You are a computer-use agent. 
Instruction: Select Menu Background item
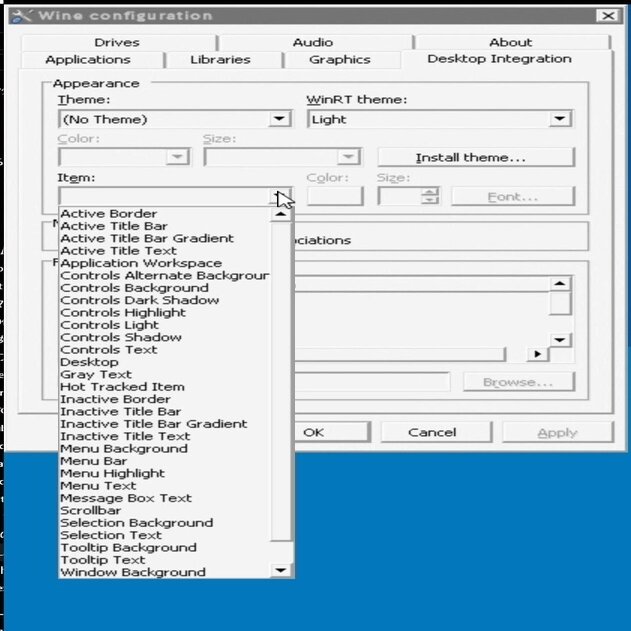point(165,449)
